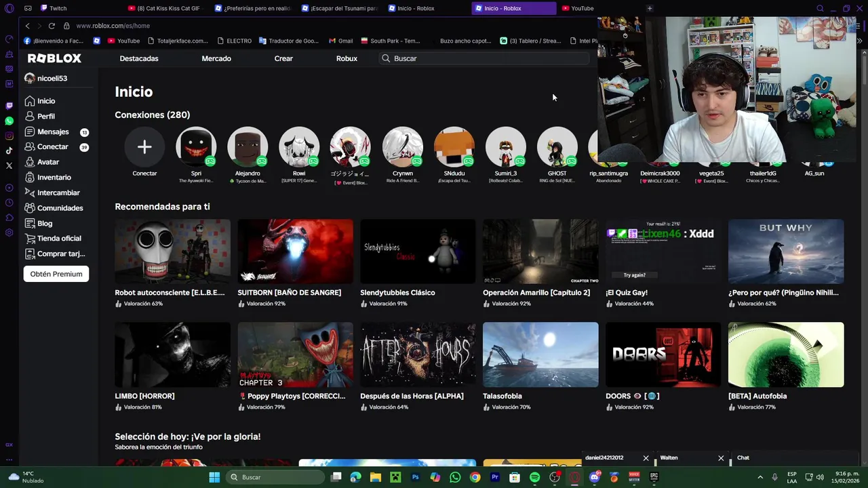
Task: Click the Opera GX logo menu
Action: pyautogui.click(x=9, y=8)
